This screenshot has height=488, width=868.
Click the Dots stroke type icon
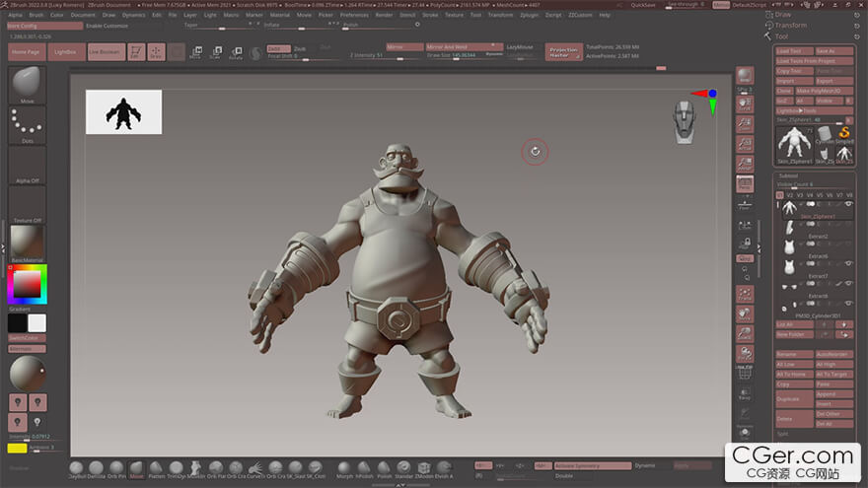click(x=27, y=121)
